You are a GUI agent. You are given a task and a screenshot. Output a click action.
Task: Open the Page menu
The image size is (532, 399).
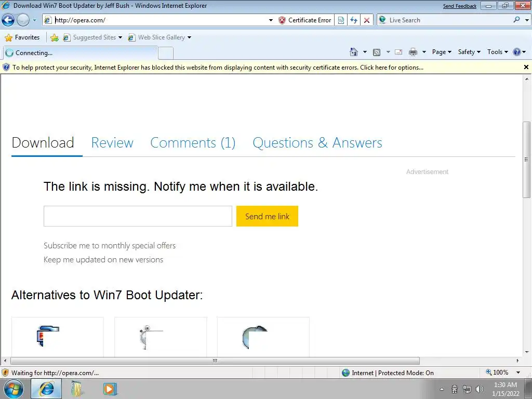tap(442, 52)
